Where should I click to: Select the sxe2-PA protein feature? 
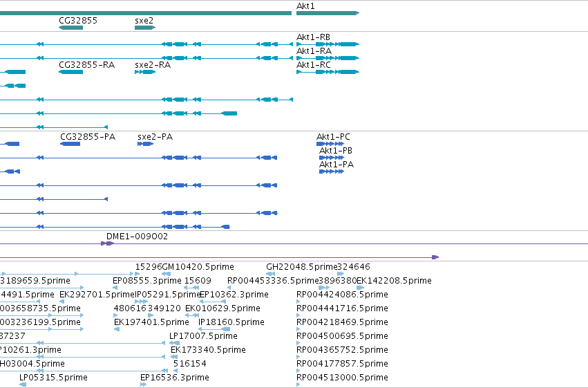(146, 144)
